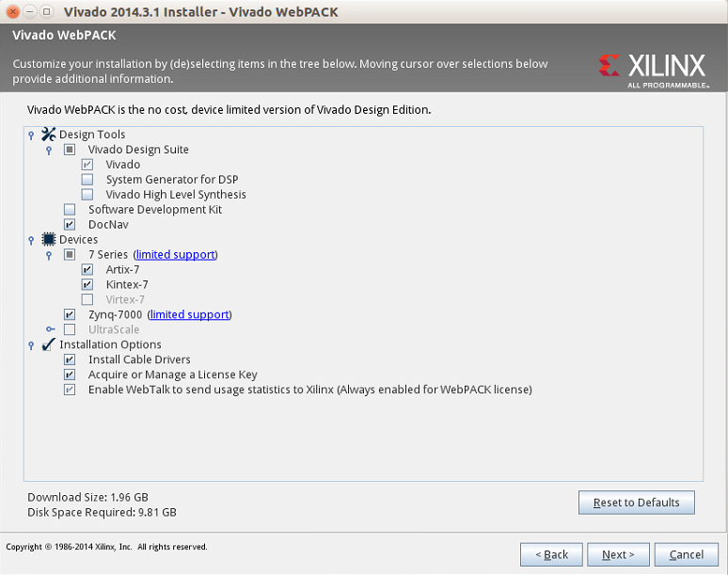
Task: Enable the Software Development Kit checkbox
Action: (70, 210)
